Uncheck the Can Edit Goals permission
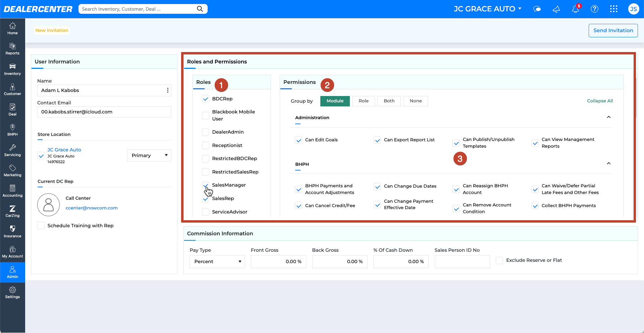The height and width of the screenshot is (333, 644). [299, 140]
